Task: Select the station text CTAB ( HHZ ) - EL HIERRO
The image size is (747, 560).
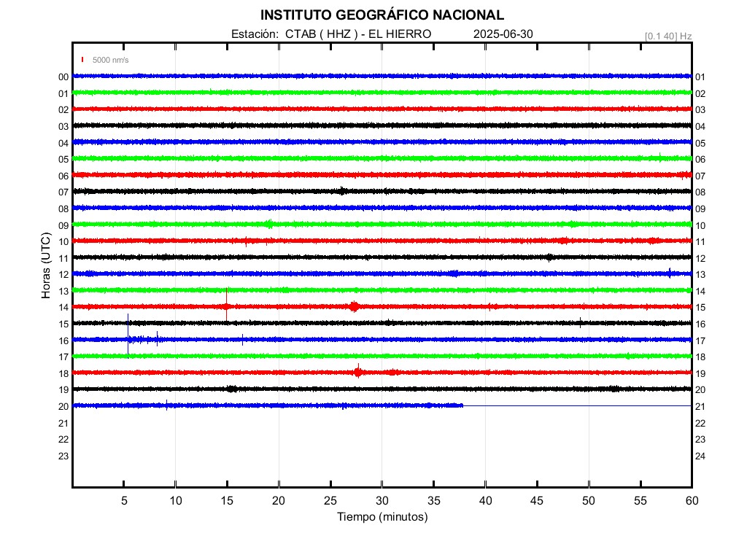Action: (358, 34)
